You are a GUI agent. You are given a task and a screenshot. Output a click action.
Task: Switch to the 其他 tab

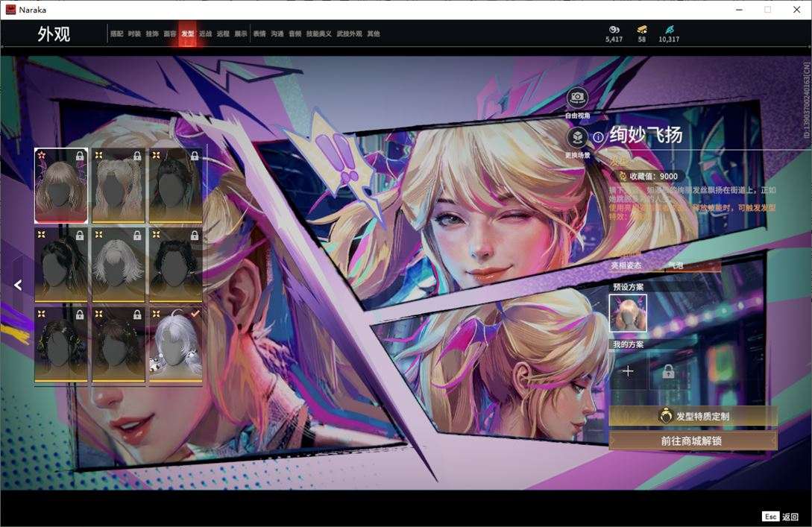pos(374,34)
